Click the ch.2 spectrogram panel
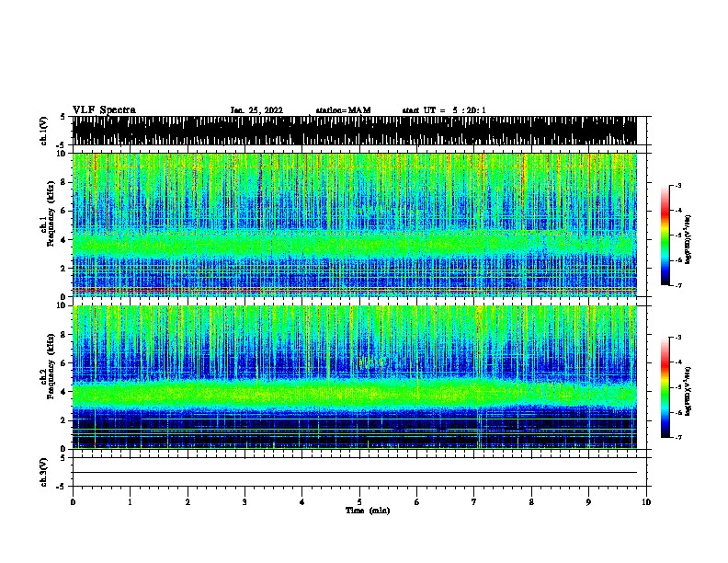The height and width of the screenshot is (563, 728). [354, 377]
